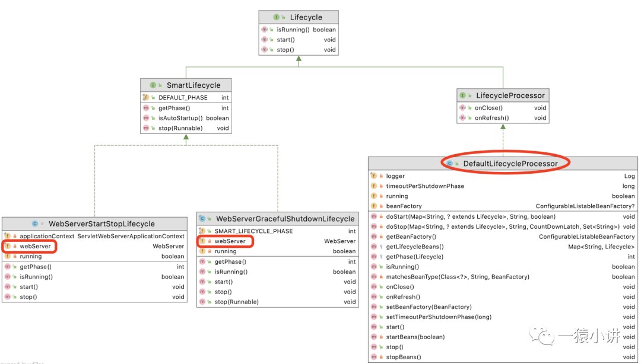The height and width of the screenshot is (364, 641).
Task: Click the field icon next to logger
Action: pyautogui.click(x=374, y=175)
